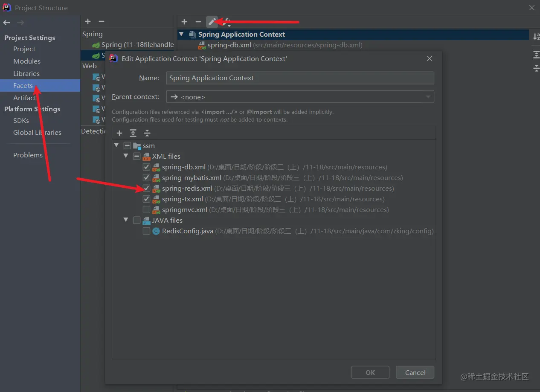Uncheck the spring-redis.xml checkbox
540x392 pixels.
[x=146, y=189]
